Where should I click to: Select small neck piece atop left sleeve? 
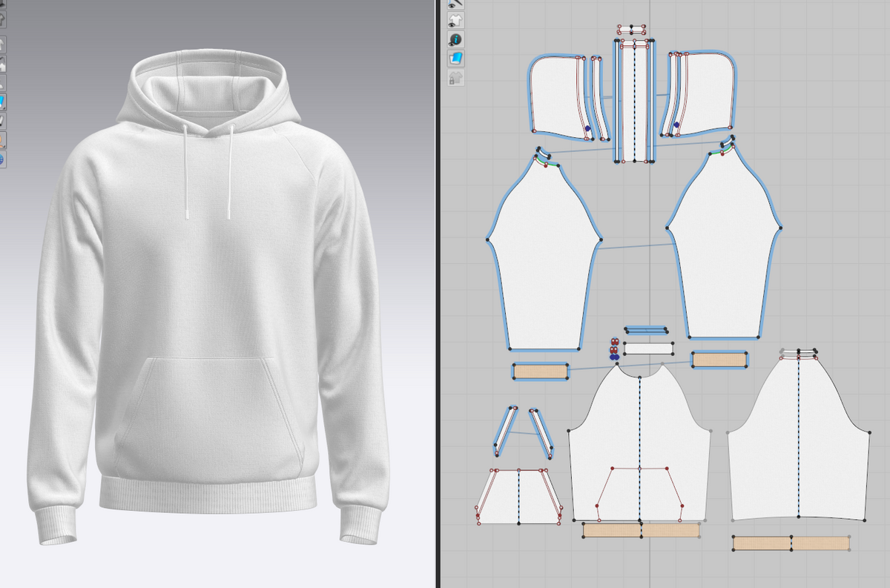coord(545,153)
